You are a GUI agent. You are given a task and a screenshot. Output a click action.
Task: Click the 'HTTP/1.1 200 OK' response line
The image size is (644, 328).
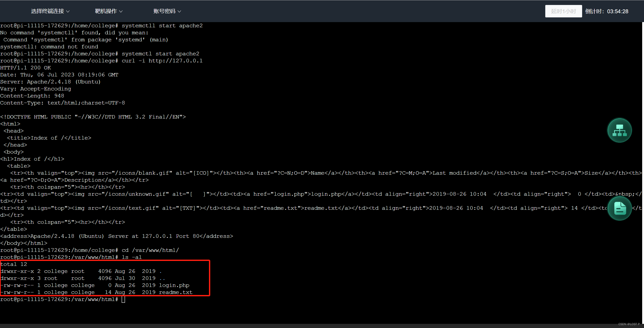click(x=25, y=68)
